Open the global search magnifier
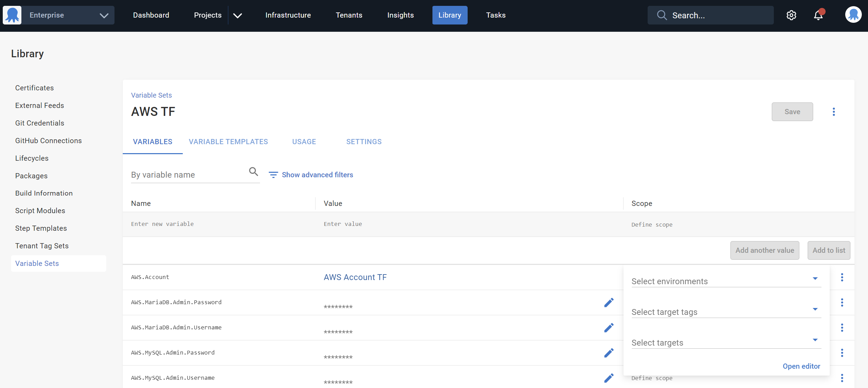 (661, 15)
